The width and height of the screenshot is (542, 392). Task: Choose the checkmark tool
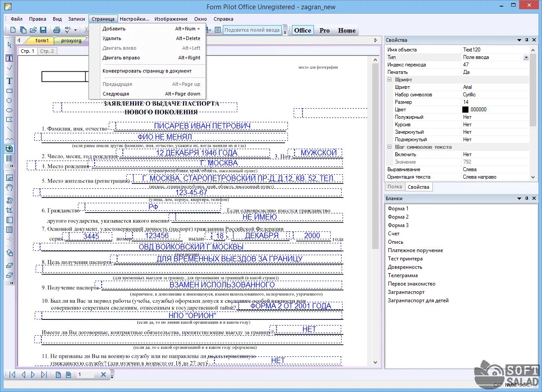(9, 68)
